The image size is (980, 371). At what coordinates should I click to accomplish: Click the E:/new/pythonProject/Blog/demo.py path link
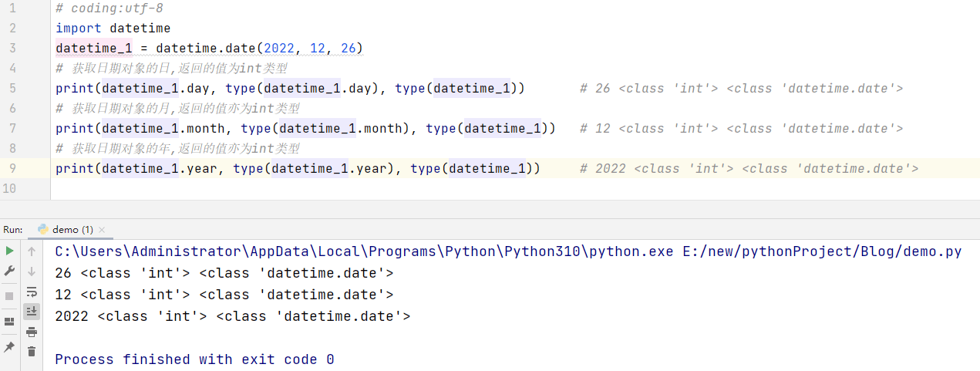(822, 251)
